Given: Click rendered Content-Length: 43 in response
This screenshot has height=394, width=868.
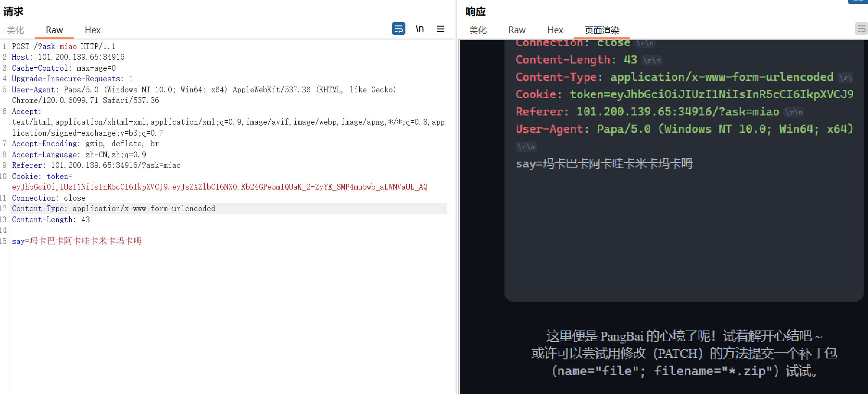Looking at the screenshot, I should (576, 60).
